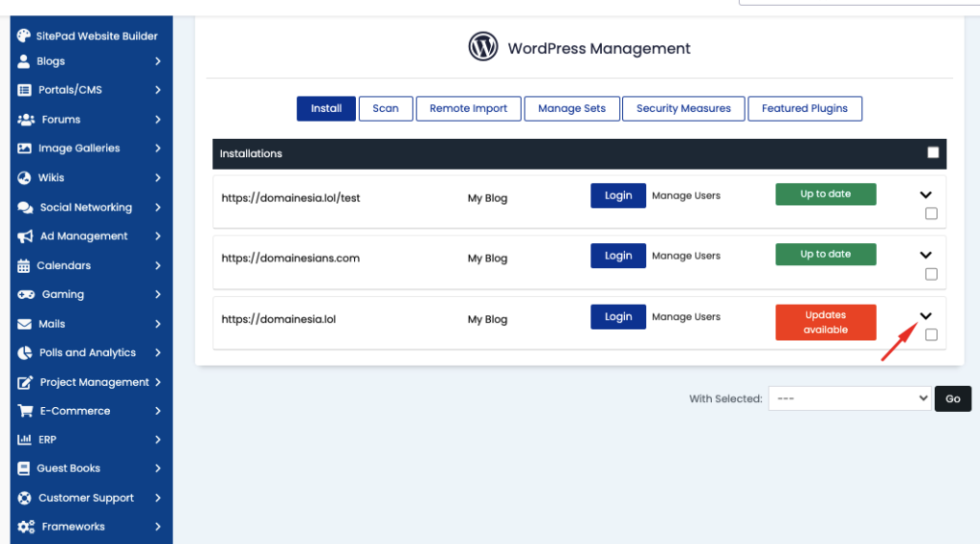980x544 pixels.
Task: Expand the E-Commerce category chevron
Action: click(158, 411)
